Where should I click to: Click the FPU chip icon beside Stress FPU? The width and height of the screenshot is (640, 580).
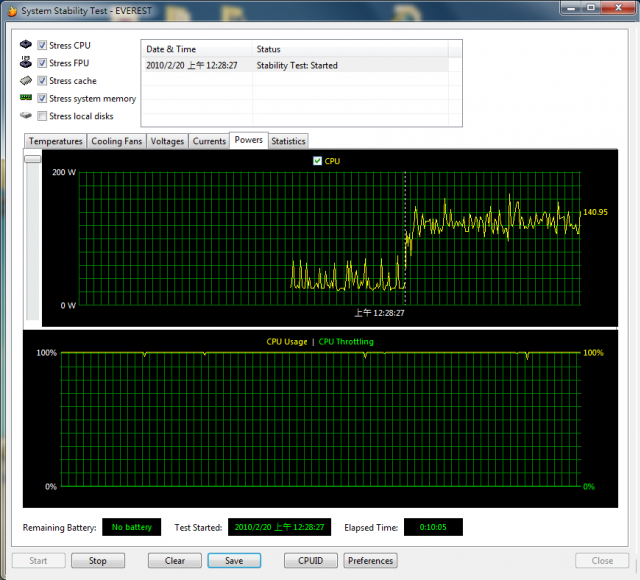(26, 62)
